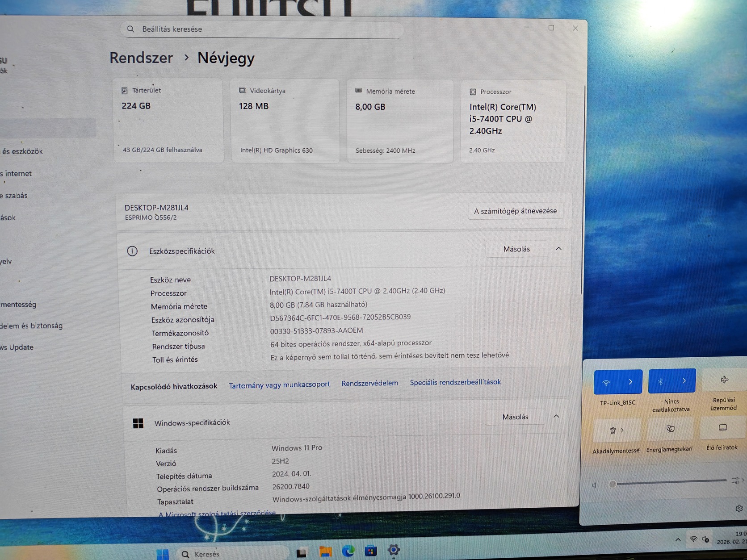Click the ESPRIMO Q556/2 model text

[151, 217]
